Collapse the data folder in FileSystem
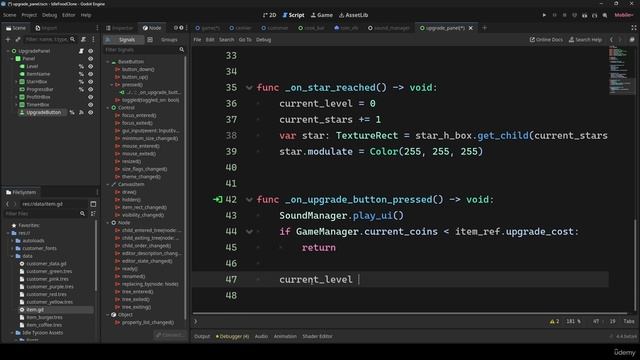Image resolution: width=640 pixels, height=360 pixels. pyautogui.click(x=12, y=256)
